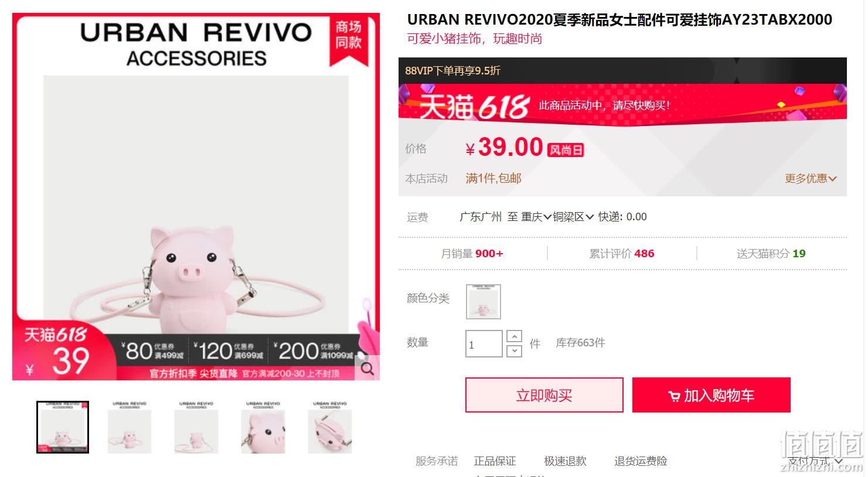Click the quantity input field
The height and width of the screenshot is (477, 868).
pyautogui.click(x=484, y=344)
